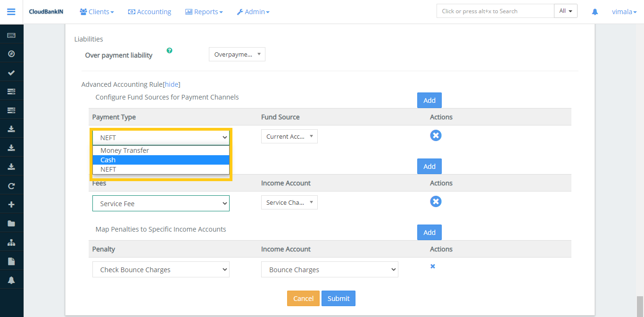Select the checkmark approvals icon in sidebar
Image resolution: width=644 pixels, height=317 pixels.
click(x=11, y=72)
